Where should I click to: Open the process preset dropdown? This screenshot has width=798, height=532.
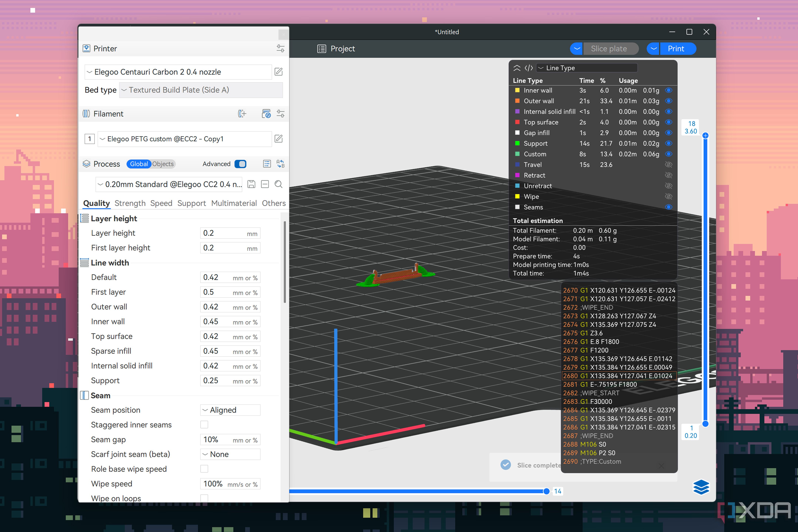tap(169, 184)
